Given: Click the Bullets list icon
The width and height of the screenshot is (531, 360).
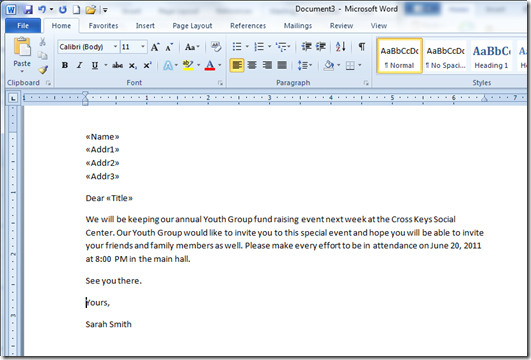Looking at the screenshot, I should (237, 46).
